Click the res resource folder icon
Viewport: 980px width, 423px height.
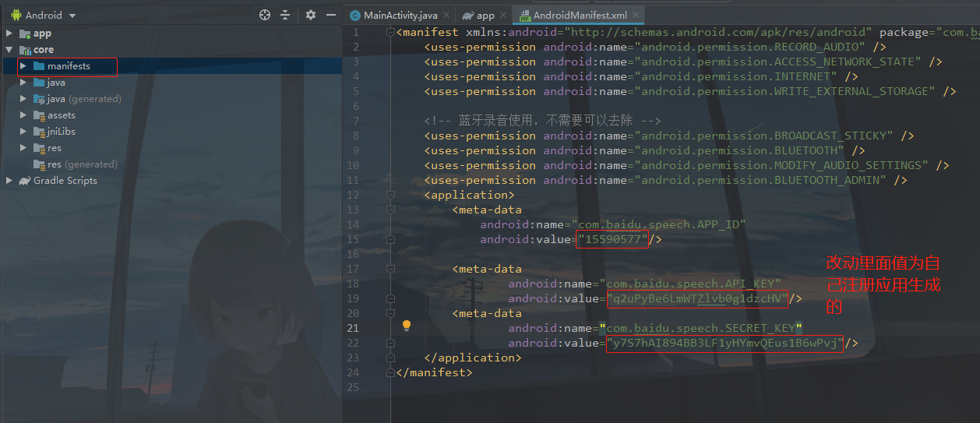[x=39, y=148]
